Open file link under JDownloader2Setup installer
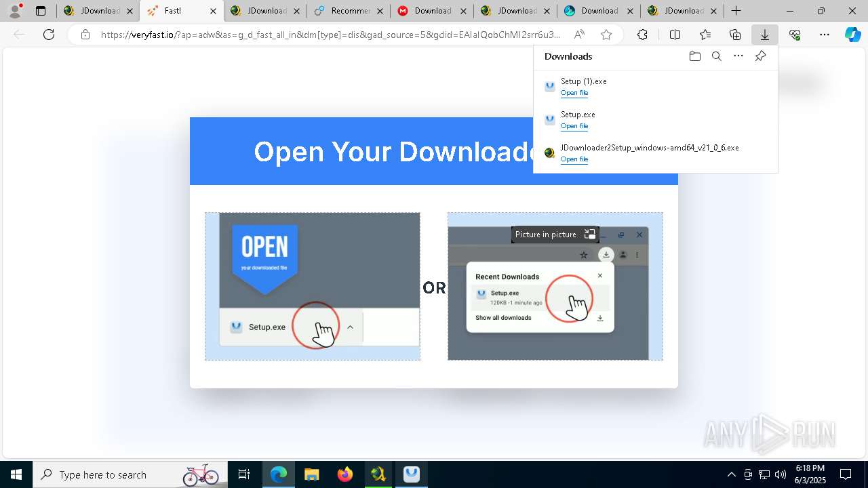The image size is (868, 488). tap(574, 159)
